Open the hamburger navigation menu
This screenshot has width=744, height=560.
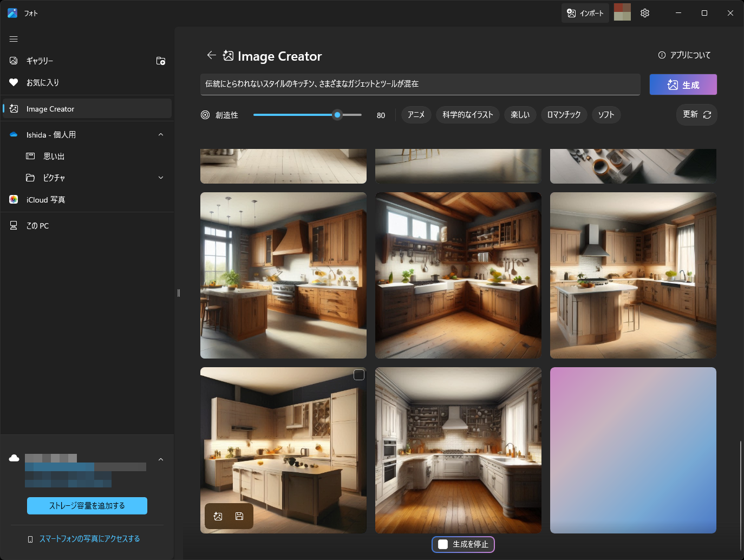point(14,39)
